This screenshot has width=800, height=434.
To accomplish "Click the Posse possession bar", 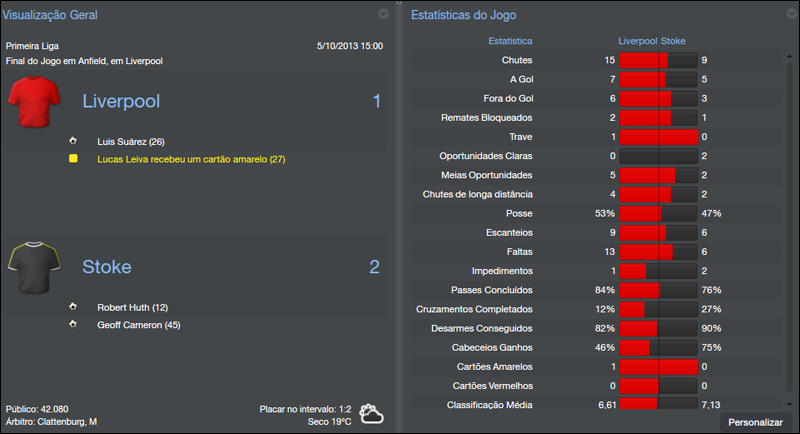I will [x=658, y=213].
